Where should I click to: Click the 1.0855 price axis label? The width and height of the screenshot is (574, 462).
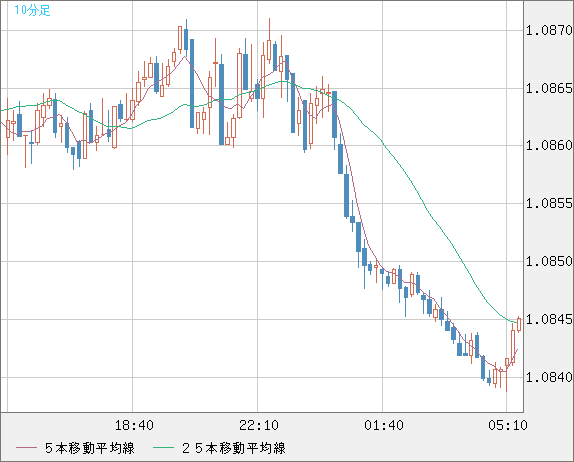pyautogui.click(x=549, y=203)
